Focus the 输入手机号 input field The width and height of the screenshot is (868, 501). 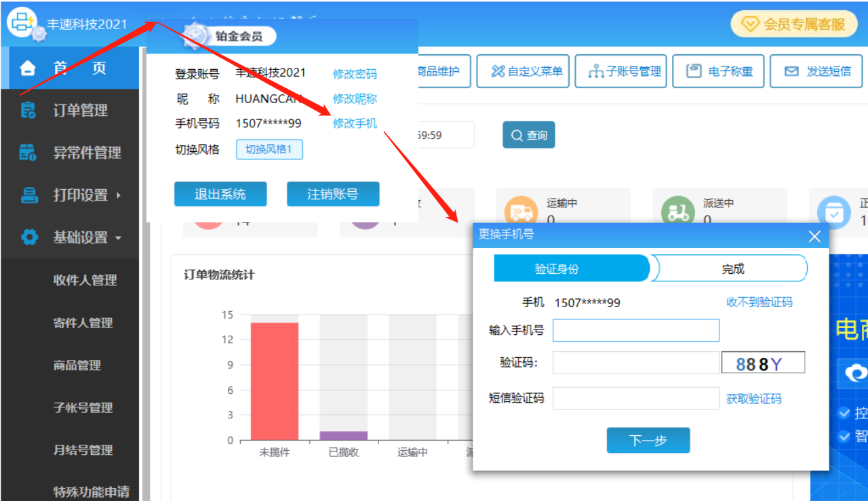[636, 331]
